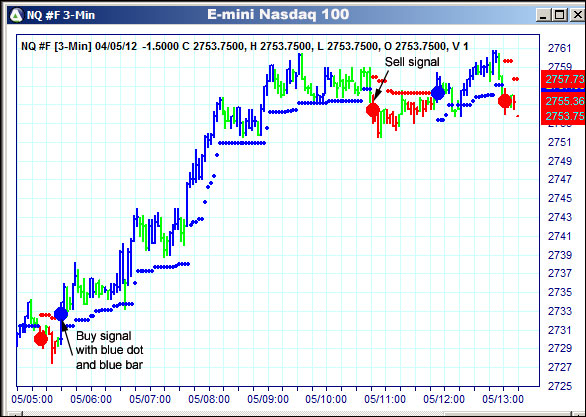Image resolution: width=586 pixels, height=417 pixels.
Task: Click the 05/13:00 time axis label
Action: pos(503,399)
